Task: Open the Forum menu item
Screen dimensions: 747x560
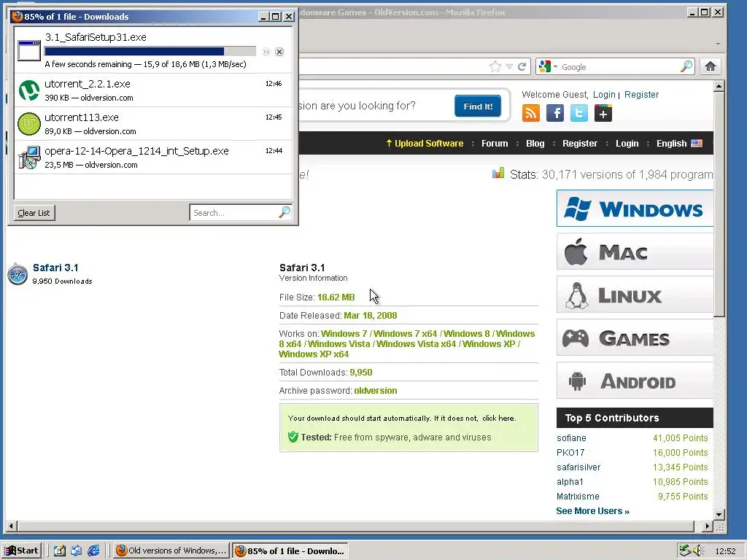Action: 495,144
